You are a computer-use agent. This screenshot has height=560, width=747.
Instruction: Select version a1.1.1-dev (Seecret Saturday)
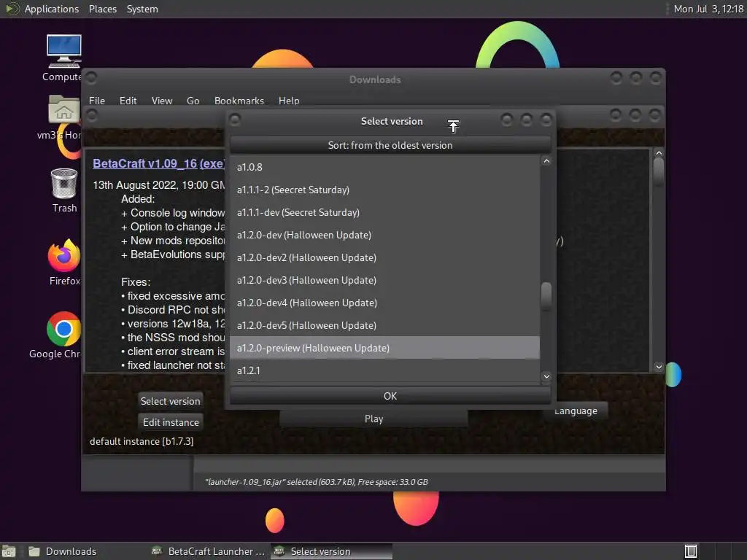click(384, 212)
